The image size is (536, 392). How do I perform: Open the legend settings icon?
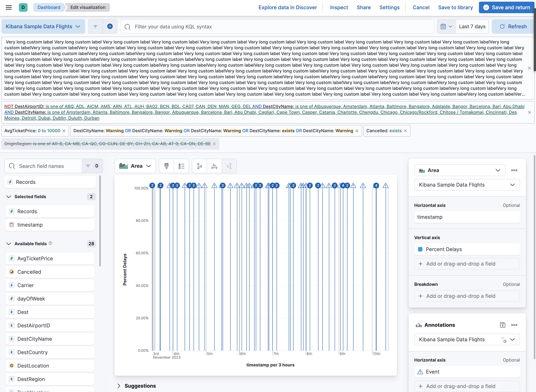pos(181,166)
